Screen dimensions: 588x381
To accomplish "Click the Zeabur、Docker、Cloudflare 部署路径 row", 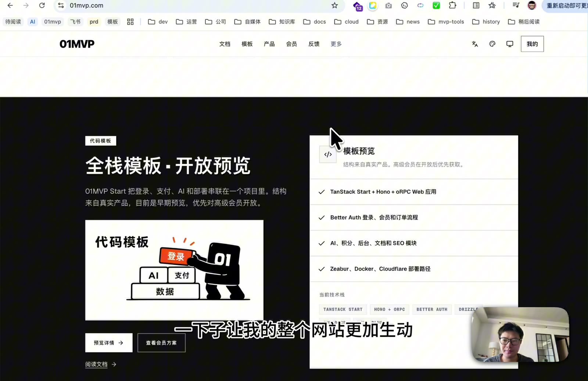I will click(414, 269).
